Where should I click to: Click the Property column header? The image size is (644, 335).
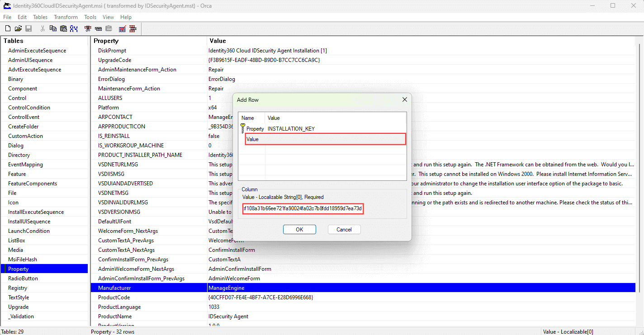click(x=149, y=41)
